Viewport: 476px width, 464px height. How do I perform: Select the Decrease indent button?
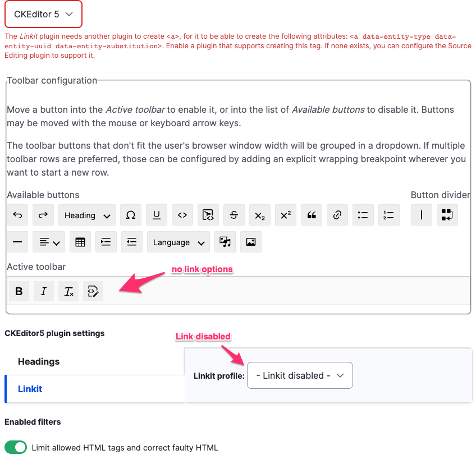(132, 242)
